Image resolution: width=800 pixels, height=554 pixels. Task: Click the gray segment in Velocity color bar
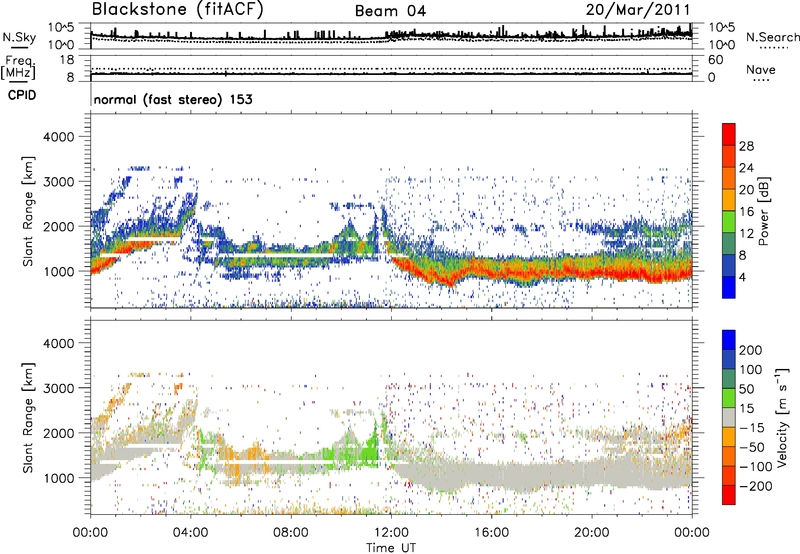[729, 417]
